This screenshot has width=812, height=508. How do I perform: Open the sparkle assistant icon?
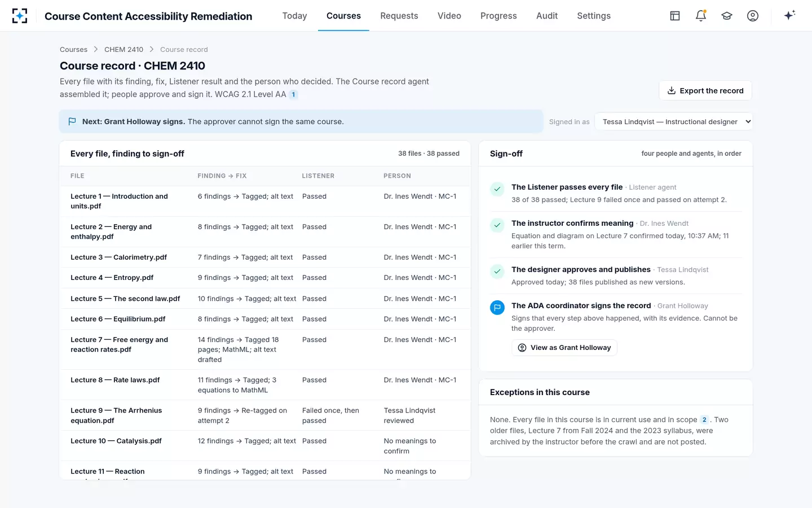click(x=789, y=15)
